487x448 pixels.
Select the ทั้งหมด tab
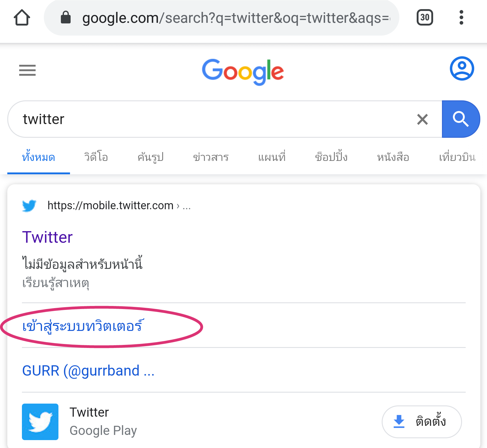click(x=39, y=158)
